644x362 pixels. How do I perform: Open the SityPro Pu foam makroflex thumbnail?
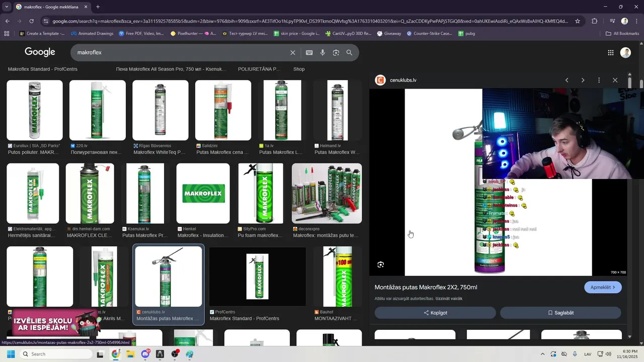261,193
